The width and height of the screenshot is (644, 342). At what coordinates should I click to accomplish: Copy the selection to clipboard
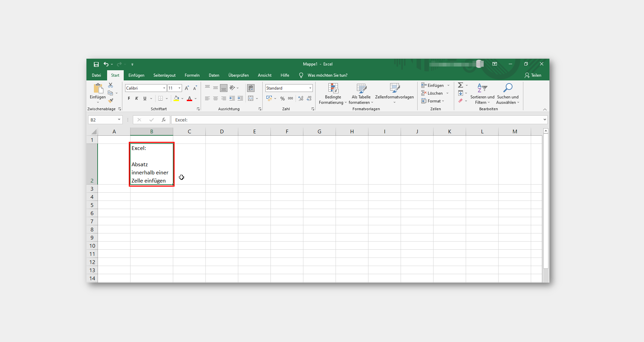(x=110, y=93)
